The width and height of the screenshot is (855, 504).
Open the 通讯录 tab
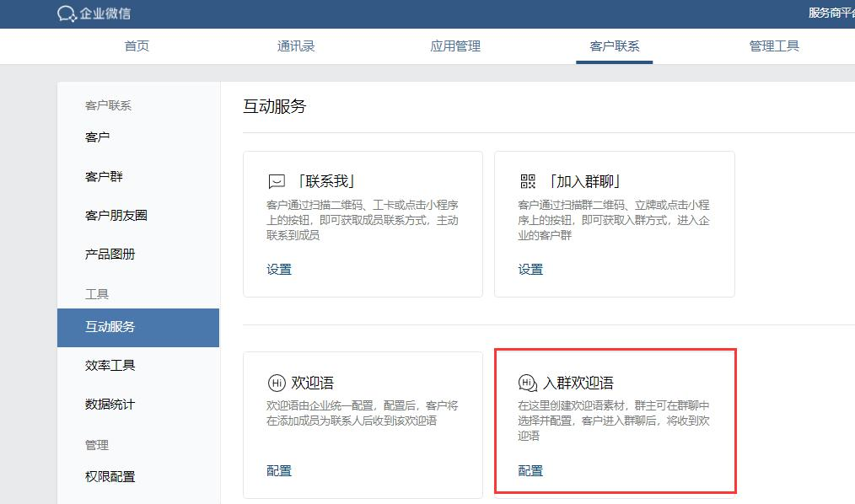(295, 46)
